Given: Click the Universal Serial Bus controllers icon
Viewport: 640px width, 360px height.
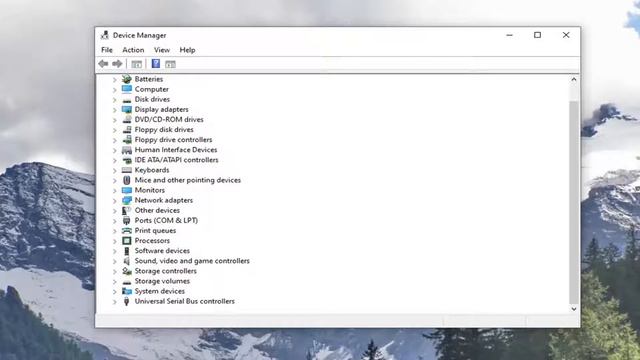Looking at the screenshot, I should tap(127, 301).
